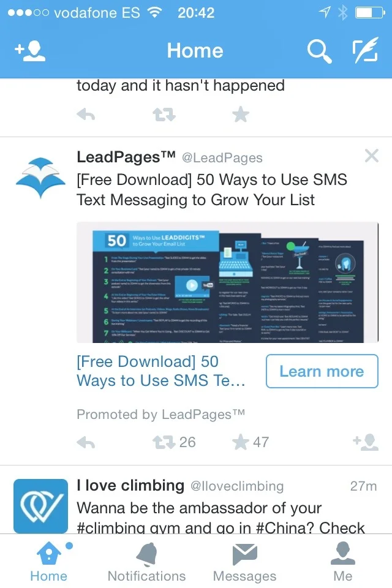Compose a new tweet with the quill icon
392x588 pixels.
pos(365,50)
